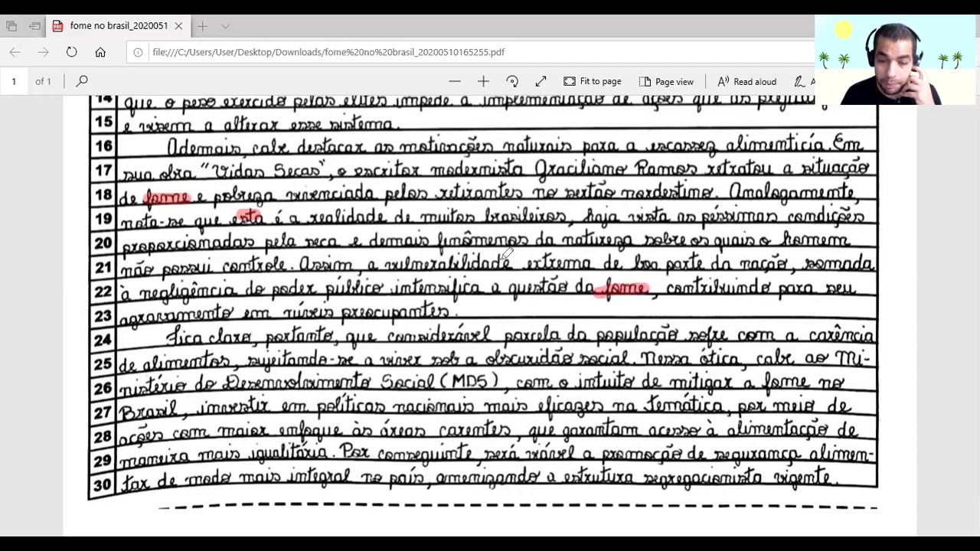The height and width of the screenshot is (551, 980).
Task: Switch PDF to full screen
Action: [541, 81]
